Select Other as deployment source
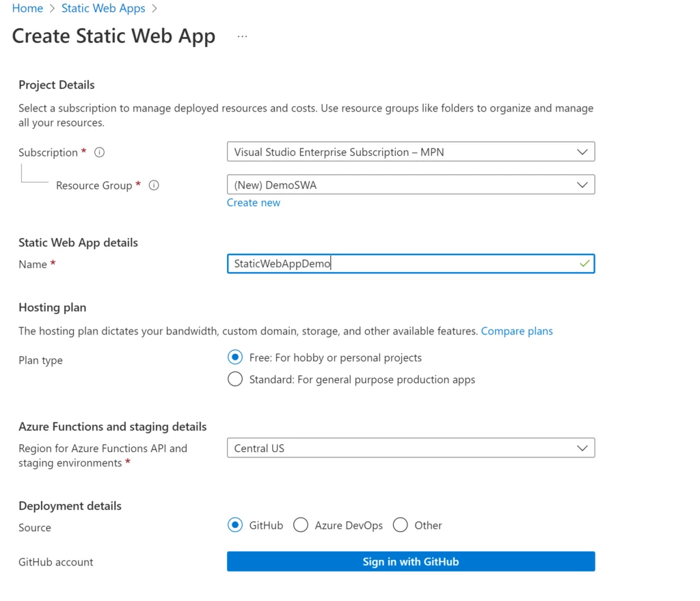This screenshot has width=700, height=601. point(401,525)
